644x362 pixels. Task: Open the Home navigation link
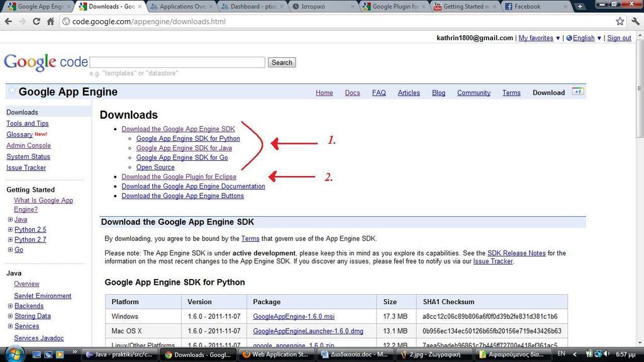point(324,93)
